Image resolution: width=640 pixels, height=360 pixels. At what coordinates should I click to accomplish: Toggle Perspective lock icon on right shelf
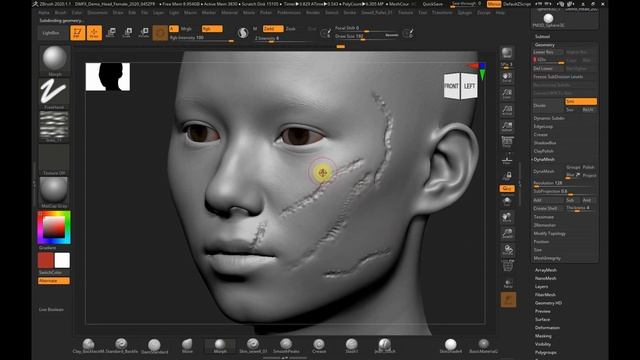point(507,176)
